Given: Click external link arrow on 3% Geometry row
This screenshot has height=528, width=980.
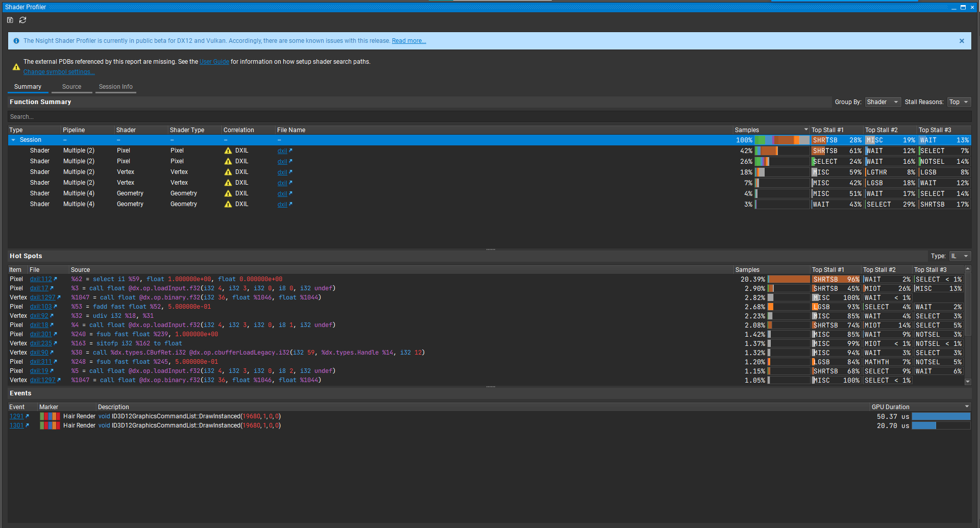Looking at the screenshot, I should point(290,204).
